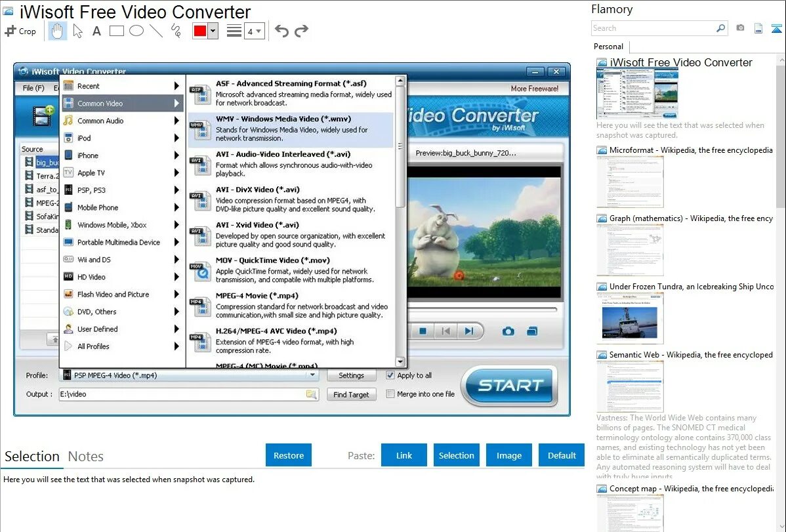This screenshot has width=786, height=532.
Task: Click the red color swatch
Action: 200,31
